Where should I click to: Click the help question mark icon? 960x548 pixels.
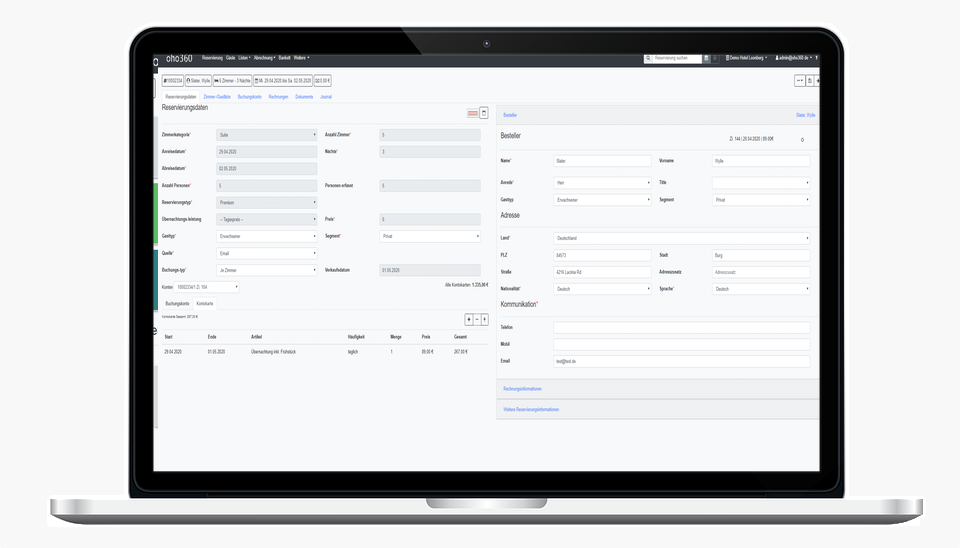pyautogui.click(x=818, y=58)
